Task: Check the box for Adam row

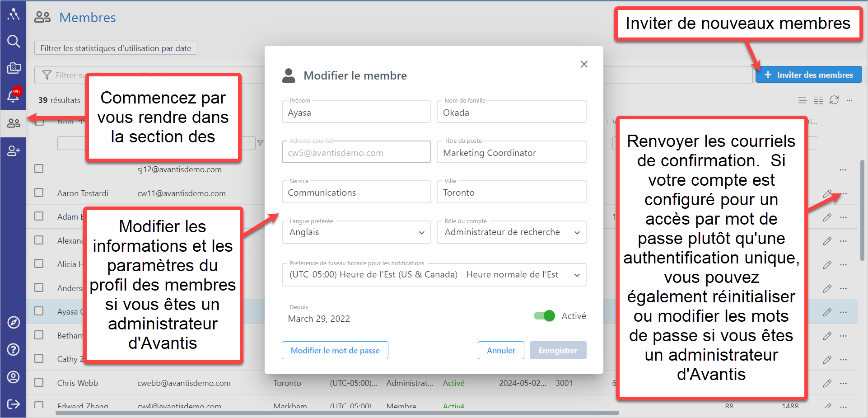Action: pyautogui.click(x=39, y=216)
